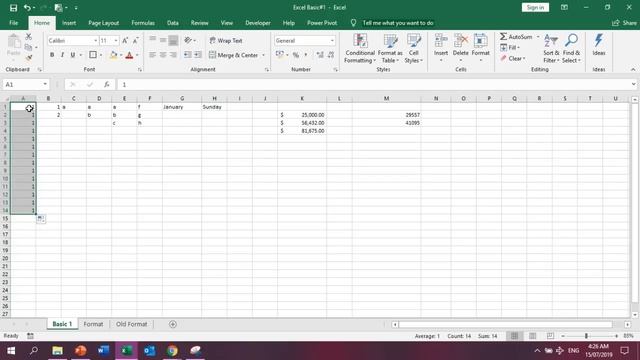Add a new sheet with plus button
Screen dimensions: 640x360
173,324
